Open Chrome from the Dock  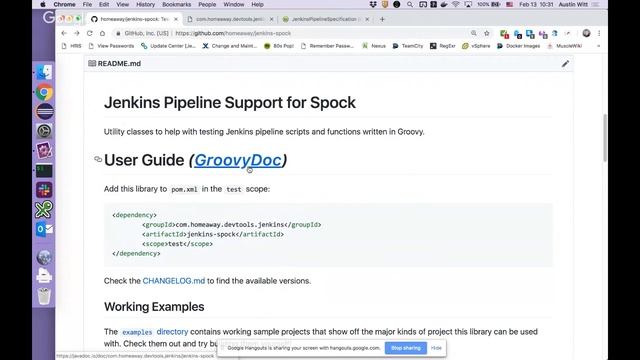pyautogui.click(x=44, y=92)
